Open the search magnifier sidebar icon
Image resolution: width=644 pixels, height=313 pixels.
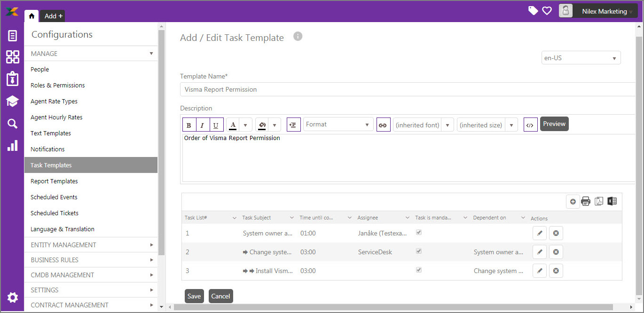[x=13, y=124]
